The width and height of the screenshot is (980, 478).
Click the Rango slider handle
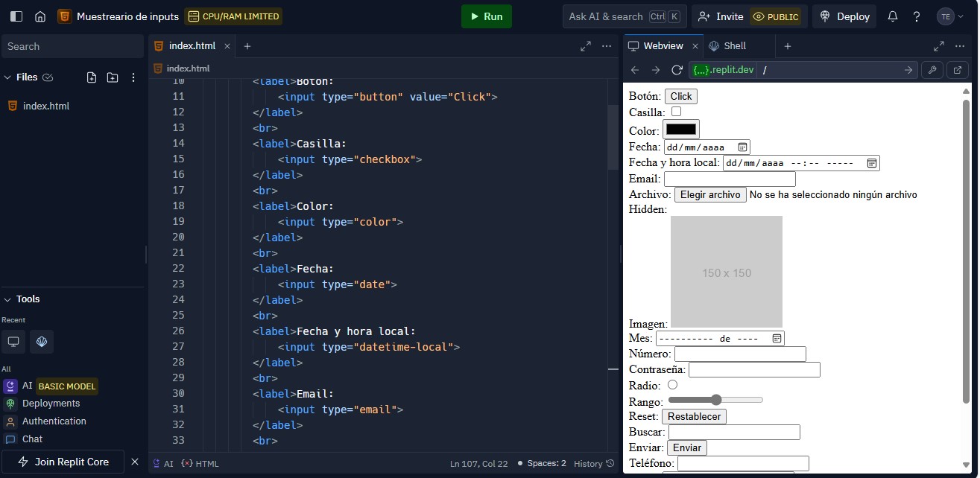tap(716, 400)
